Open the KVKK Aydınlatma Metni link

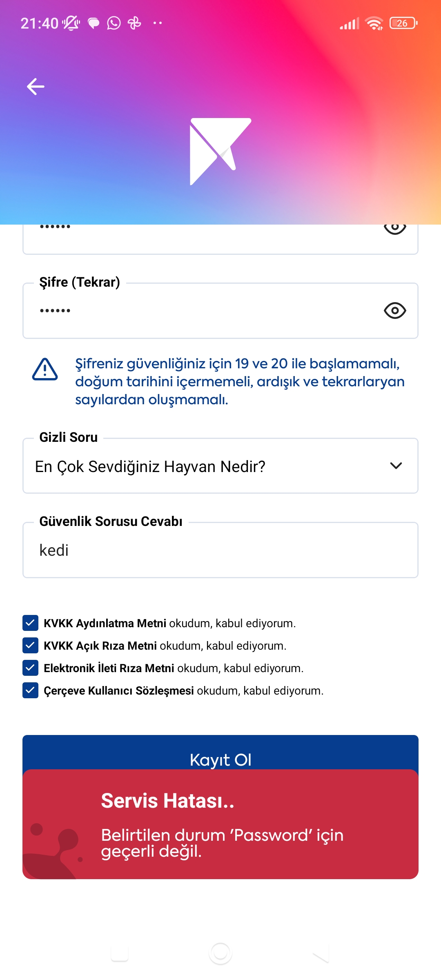click(105, 623)
